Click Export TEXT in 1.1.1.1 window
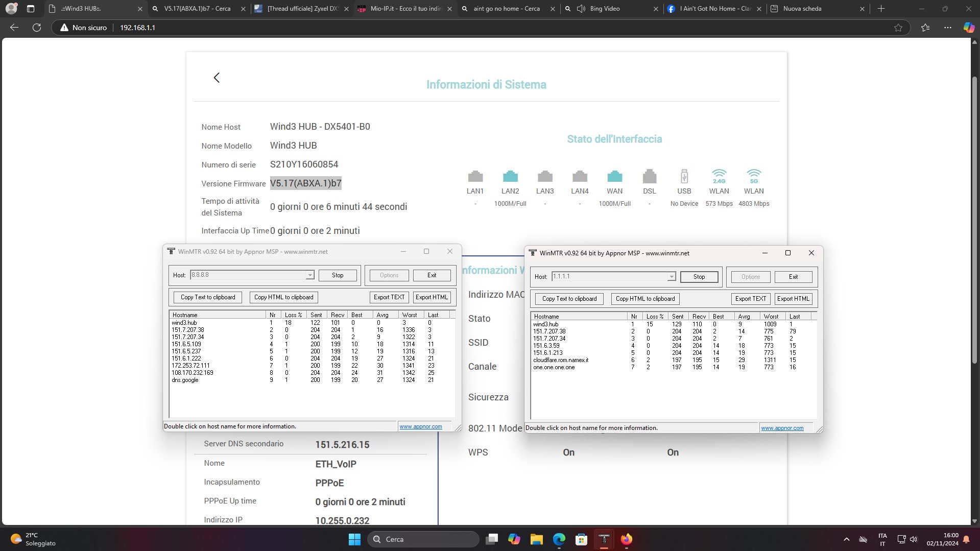The width and height of the screenshot is (980, 551). click(x=750, y=299)
